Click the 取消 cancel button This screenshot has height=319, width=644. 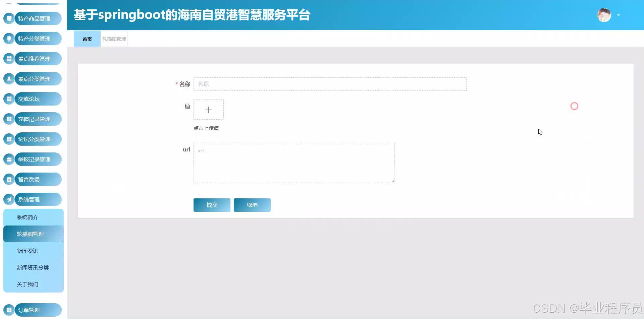pyautogui.click(x=252, y=205)
